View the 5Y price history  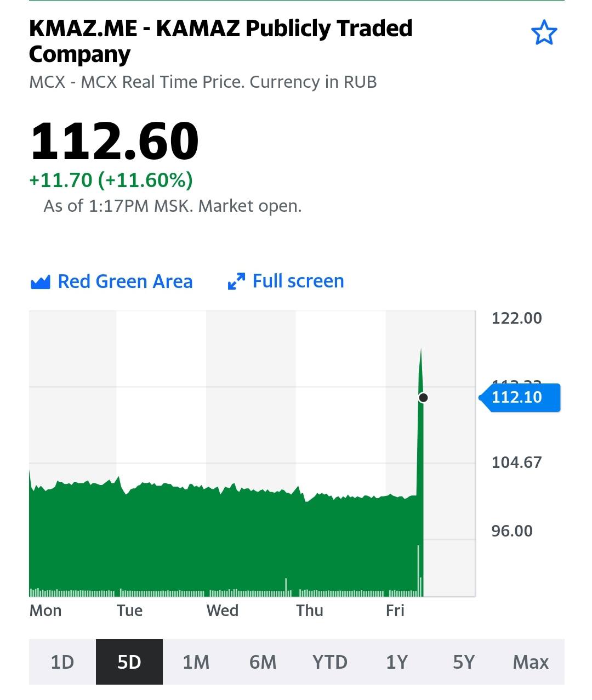click(x=463, y=662)
